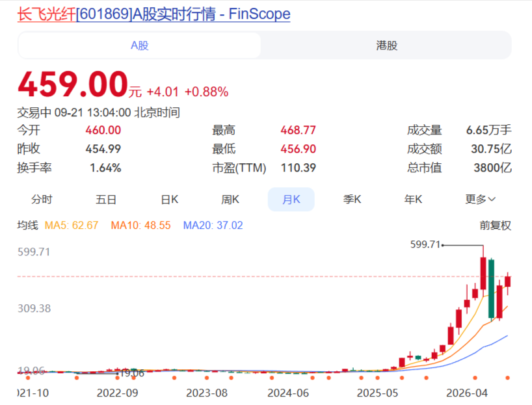Click the 成交量 value 6.65万手

(x=488, y=130)
